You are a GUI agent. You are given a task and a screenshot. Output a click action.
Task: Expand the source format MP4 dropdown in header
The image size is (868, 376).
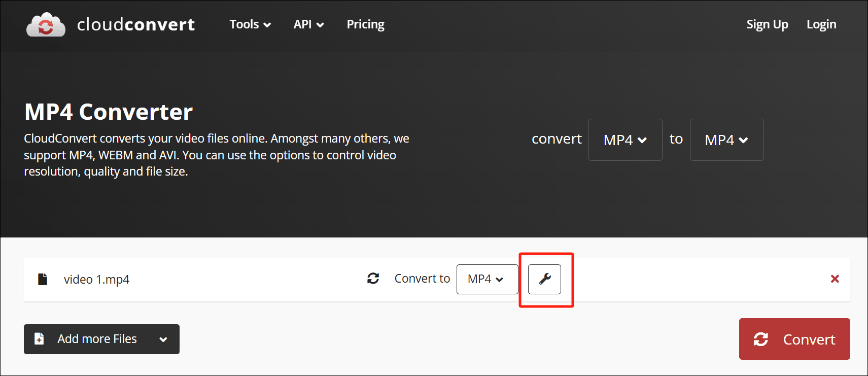coord(625,140)
